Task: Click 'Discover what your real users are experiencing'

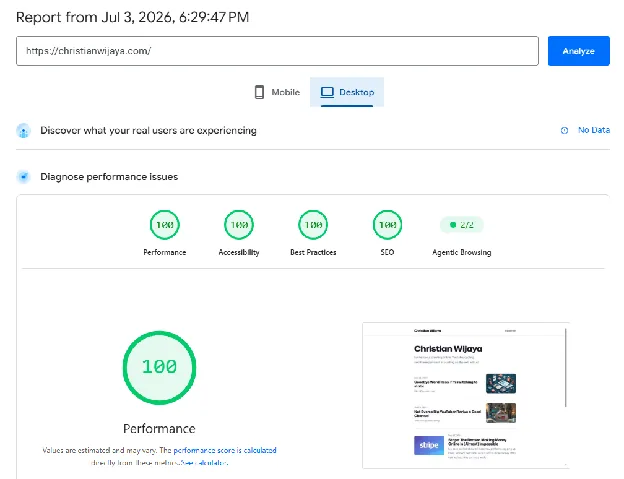Action: 148,130
